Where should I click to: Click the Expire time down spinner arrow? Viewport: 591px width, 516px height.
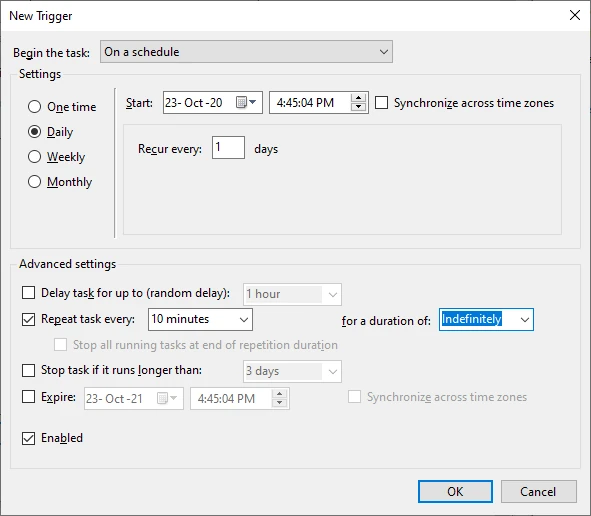click(279, 403)
